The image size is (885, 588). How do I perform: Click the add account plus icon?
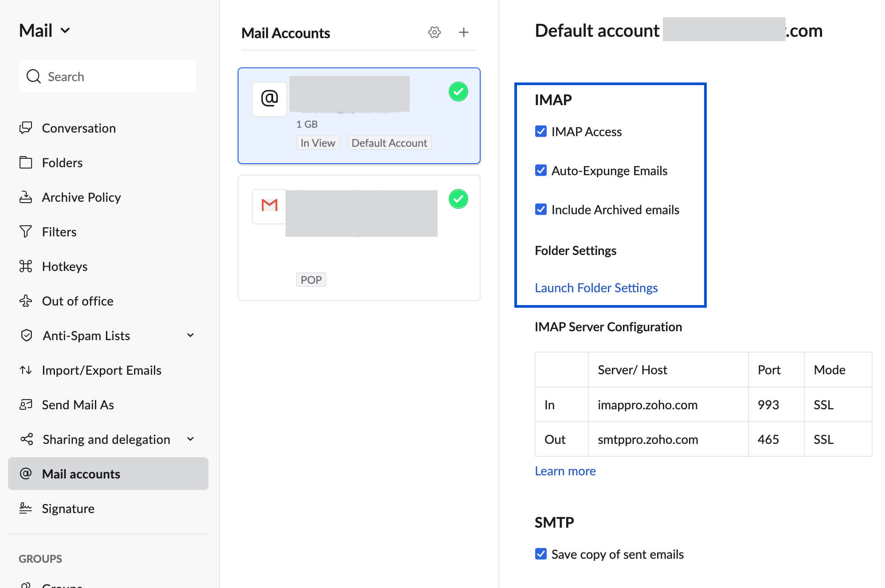click(x=464, y=32)
